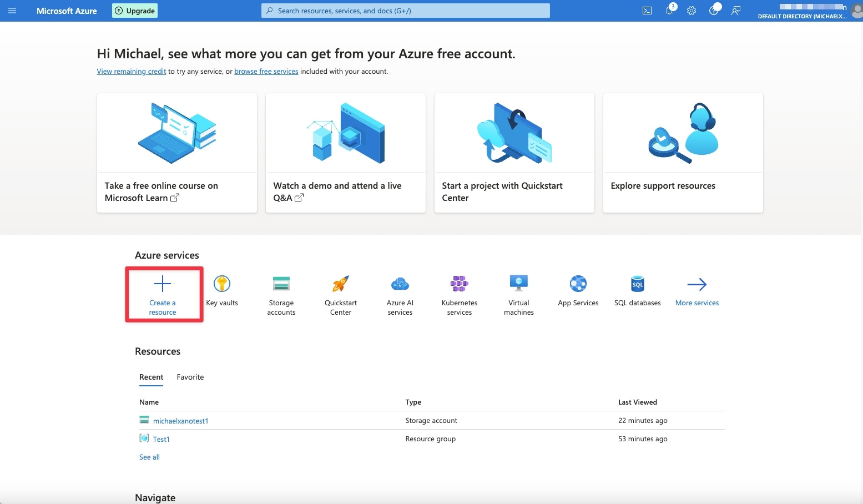Open Key vaults service
Screen dimensions: 863x504
click(222, 291)
